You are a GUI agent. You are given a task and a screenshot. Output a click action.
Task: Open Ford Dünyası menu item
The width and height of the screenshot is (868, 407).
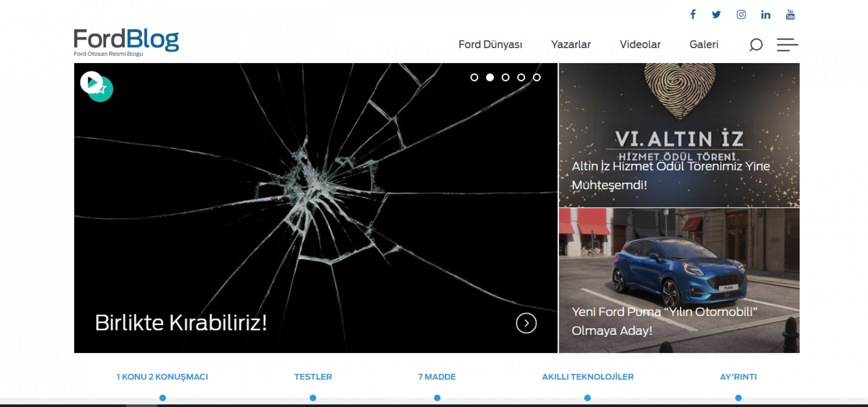(490, 44)
